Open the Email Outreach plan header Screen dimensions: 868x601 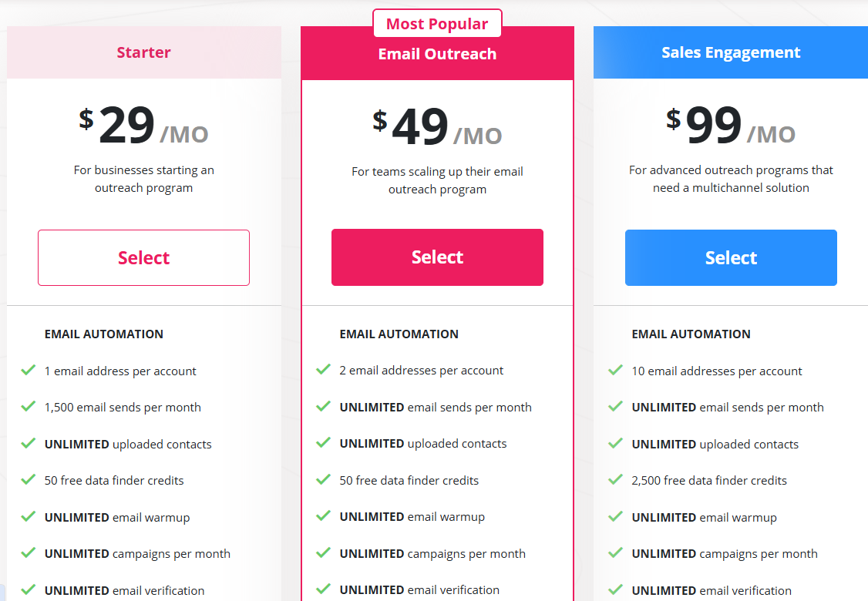[437, 54]
